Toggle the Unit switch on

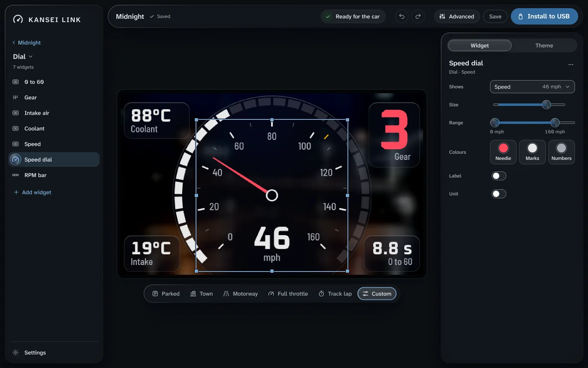click(x=499, y=194)
